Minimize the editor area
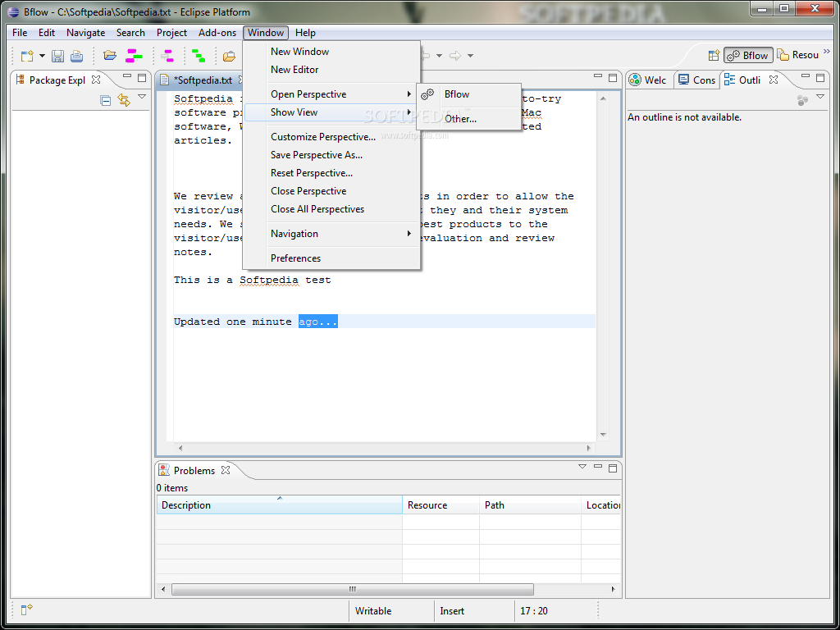Viewport: 840px width, 630px height. click(598, 76)
